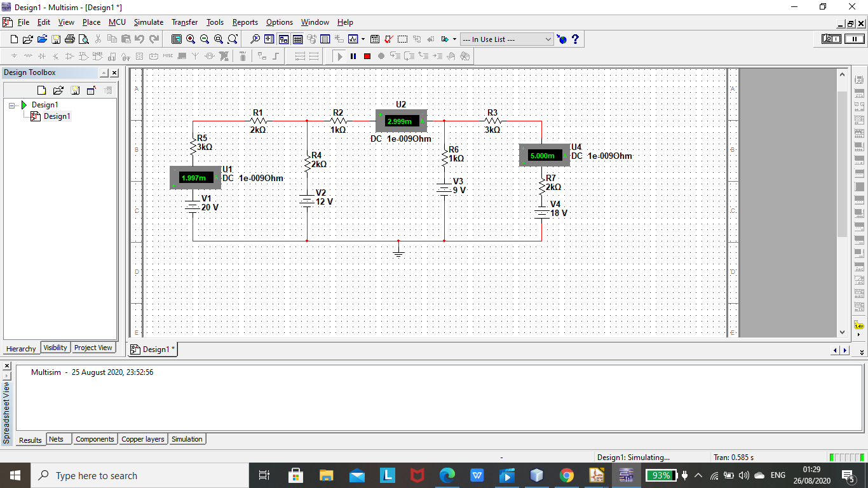Switch to the Visibility tab
Viewport: 868px width, 488px height.
click(55, 348)
